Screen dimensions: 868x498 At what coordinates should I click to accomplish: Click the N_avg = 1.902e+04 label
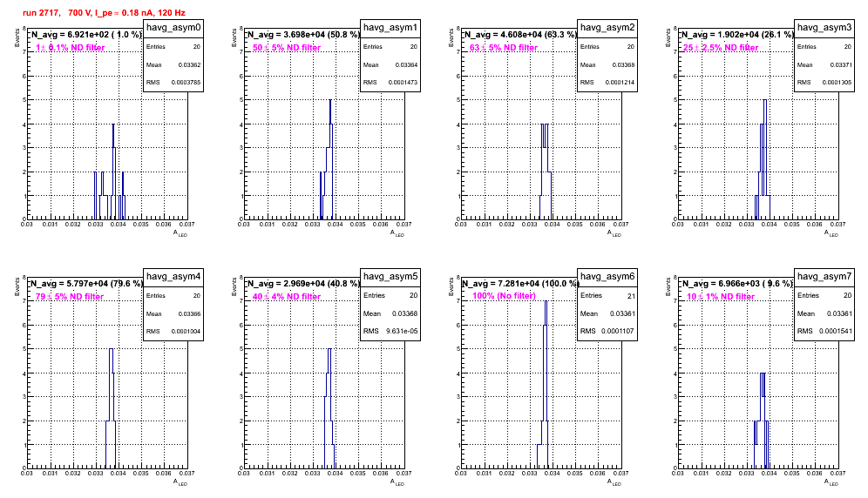(x=737, y=35)
